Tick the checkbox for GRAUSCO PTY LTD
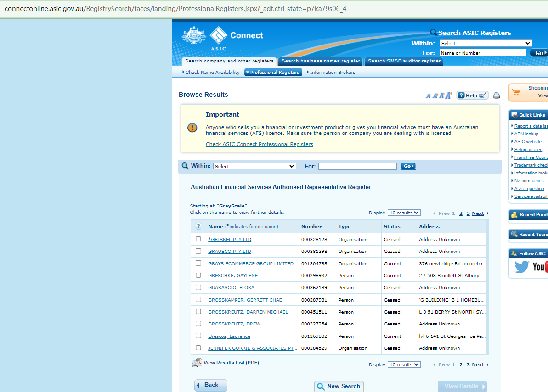The width and height of the screenshot is (548, 392). click(x=198, y=251)
